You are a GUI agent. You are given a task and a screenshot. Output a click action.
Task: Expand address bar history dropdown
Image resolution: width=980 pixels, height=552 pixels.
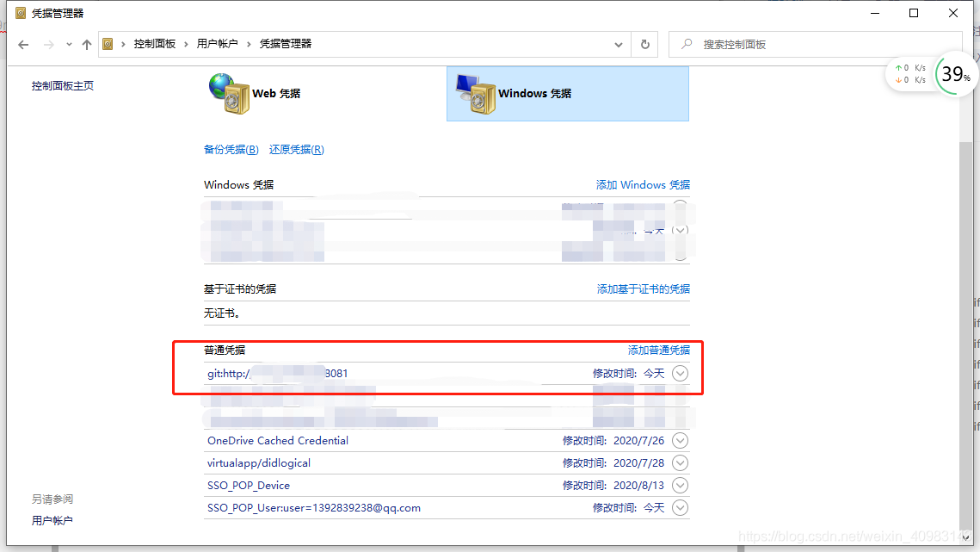coord(618,45)
